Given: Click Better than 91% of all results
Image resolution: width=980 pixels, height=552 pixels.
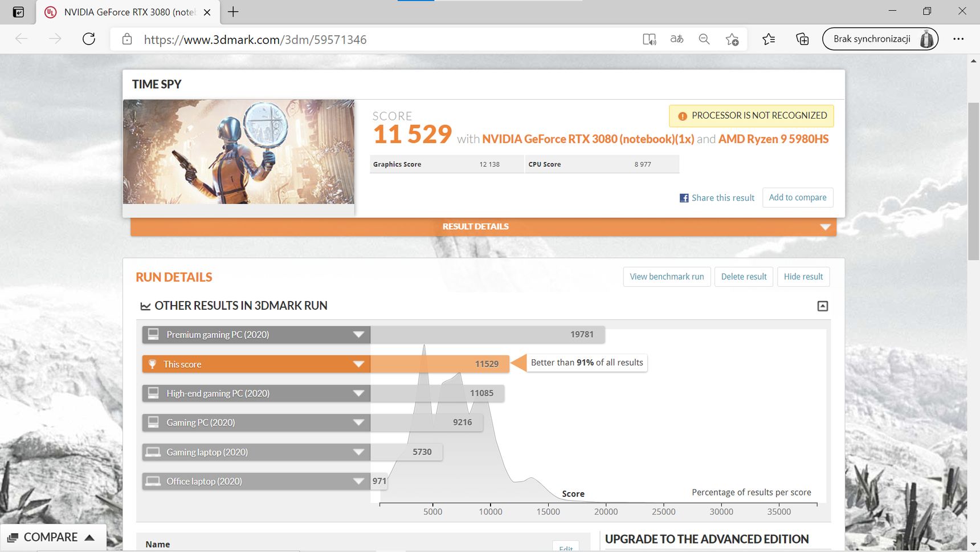Looking at the screenshot, I should click(587, 363).
